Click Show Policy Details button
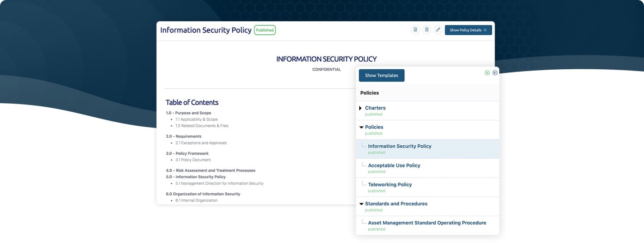Image resolution: width=644 pixels, height=243 pixels. (x=468, y=30)
